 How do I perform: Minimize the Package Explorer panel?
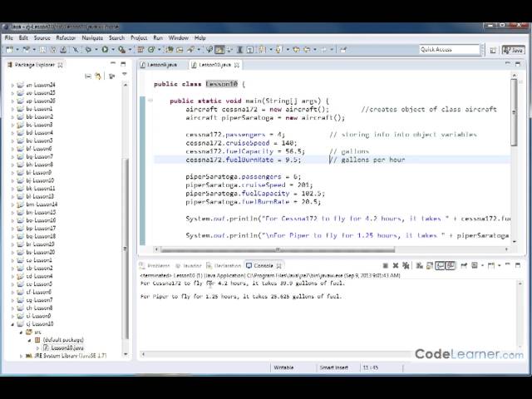(113, 63)
